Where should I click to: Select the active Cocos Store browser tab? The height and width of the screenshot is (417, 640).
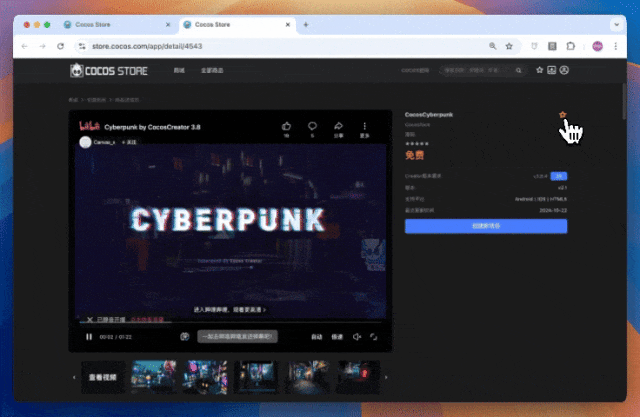click(x=237, y=24)
